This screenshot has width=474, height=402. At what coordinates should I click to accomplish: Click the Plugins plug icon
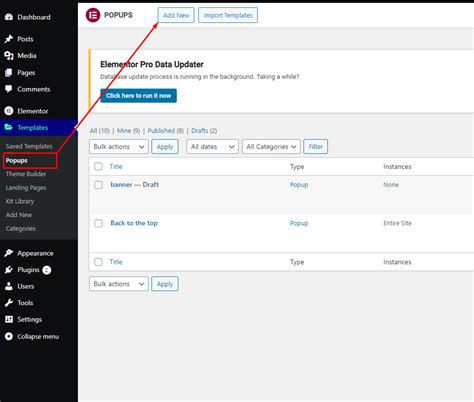(9, 270)
